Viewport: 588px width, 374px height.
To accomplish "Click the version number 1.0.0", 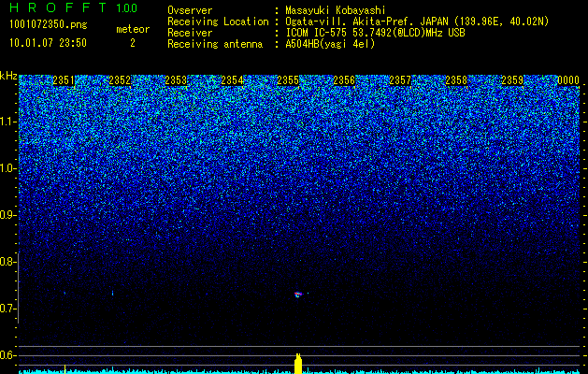I will [x=127, y=7].
